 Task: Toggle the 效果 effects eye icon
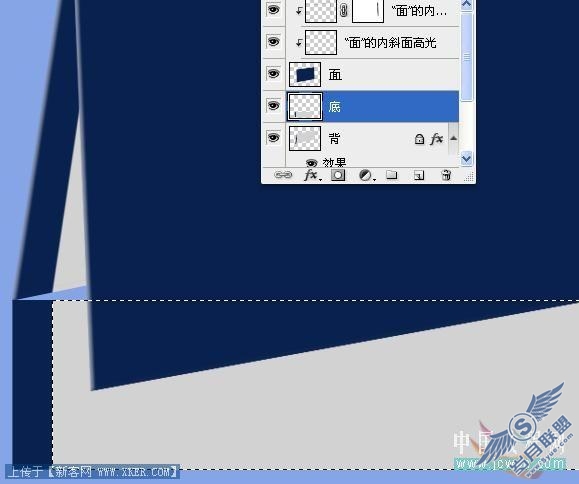311,163
